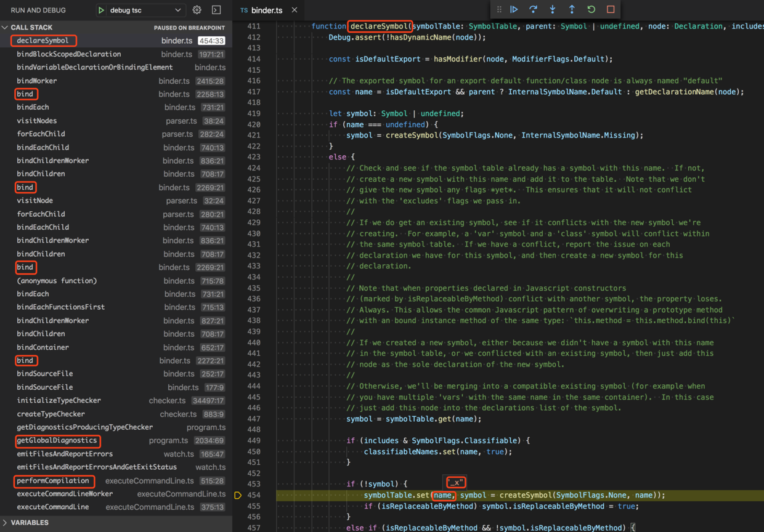Step into using the down-arrow icon

click(553, 9)
